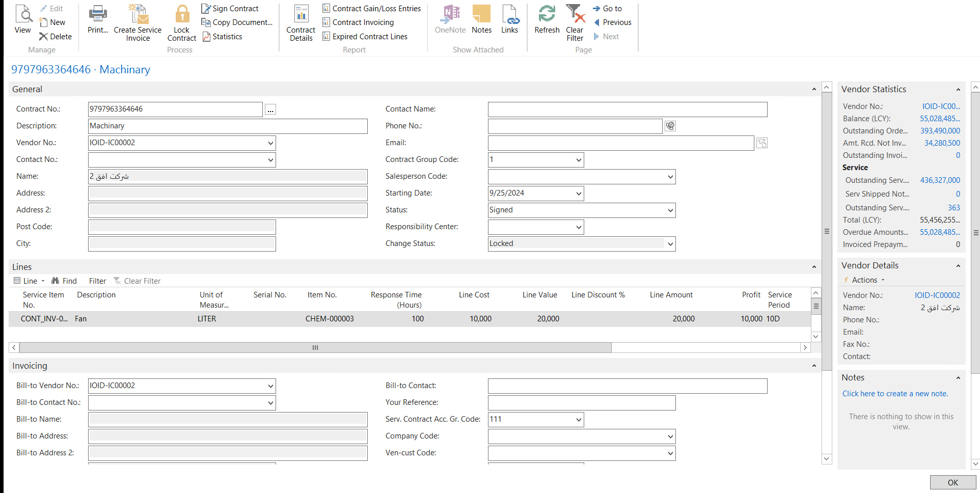The width and height of the screenshot is (980, 493).
Task: Open Vendor No. link in Vendor Details
Action: (x=937, y=295)
